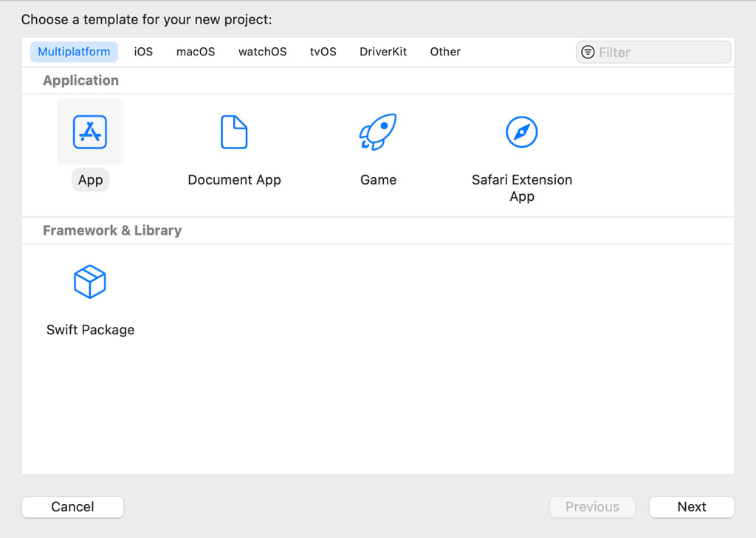Click the Game template label
The height and width of the screenshot is (538, 756).
[x=378, y=180]
